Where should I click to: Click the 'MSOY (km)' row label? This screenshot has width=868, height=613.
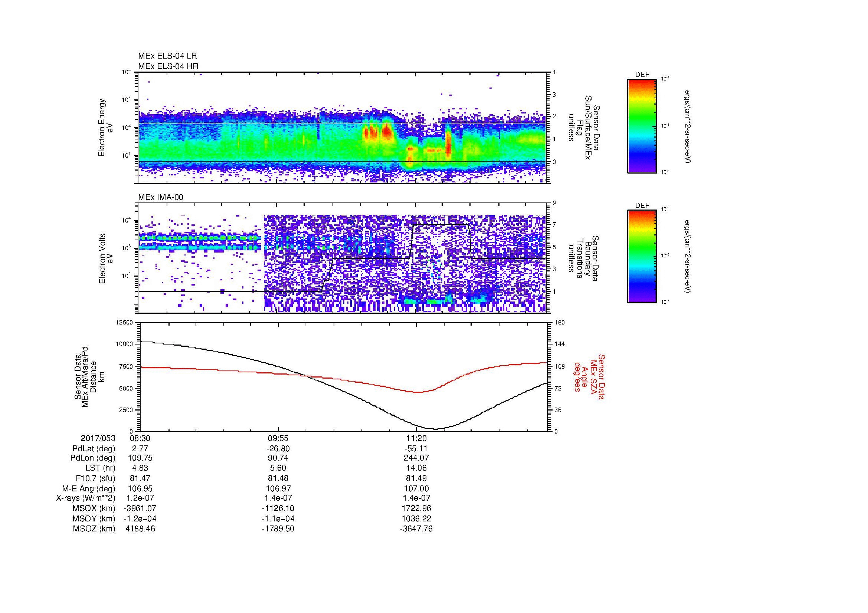point(95,518)
